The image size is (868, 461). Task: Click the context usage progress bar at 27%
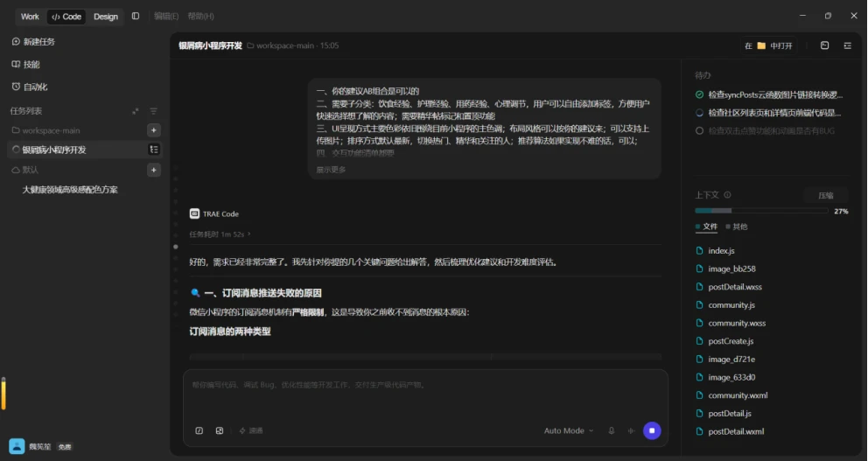point(761,211)
